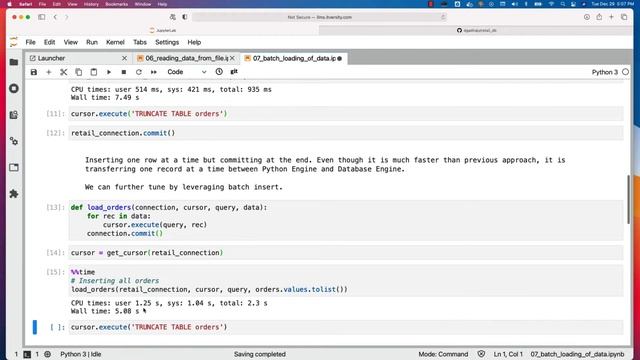The width and height of the screenshot is (640, 360).
Task: Select the 07_batch_loading_of_data notebook tab
Action: [294, 58]
